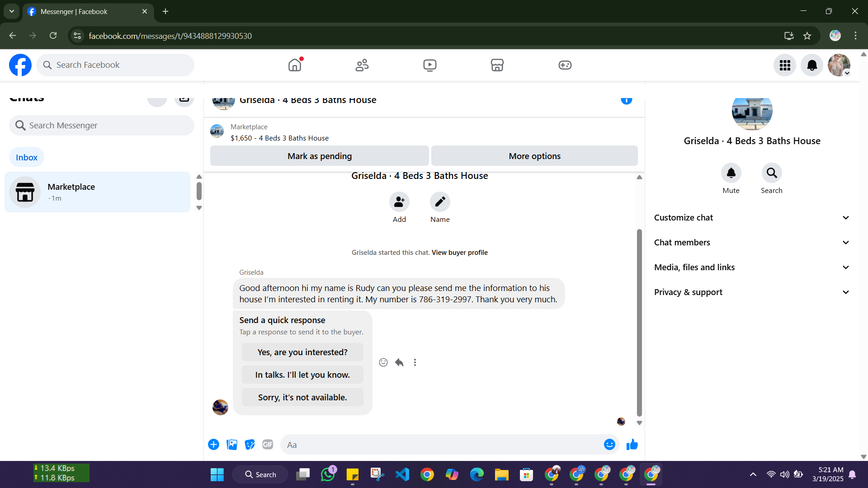Viewport: 868px width, 488px height.
Task: Open the Facebook menu grid icon
Action: click(785, 66)
